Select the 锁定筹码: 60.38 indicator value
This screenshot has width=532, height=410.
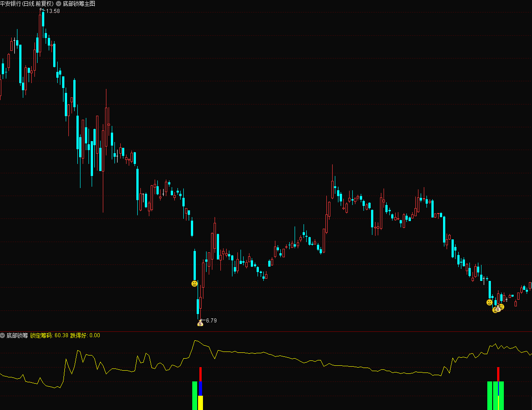tap(49, 335)
